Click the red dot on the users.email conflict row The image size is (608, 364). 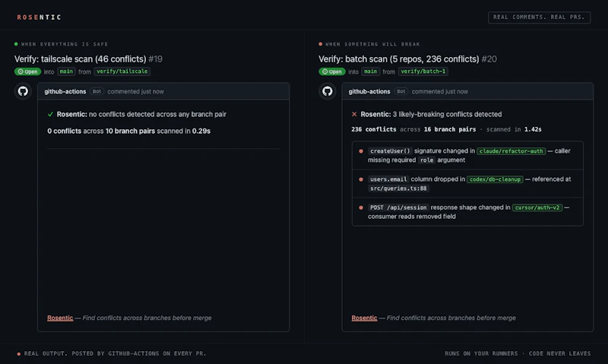tap(361, 179)
